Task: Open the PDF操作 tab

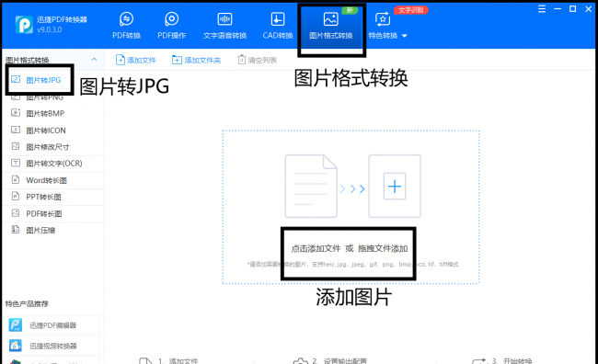Action: pyautogui.click(x=172, y=26)
